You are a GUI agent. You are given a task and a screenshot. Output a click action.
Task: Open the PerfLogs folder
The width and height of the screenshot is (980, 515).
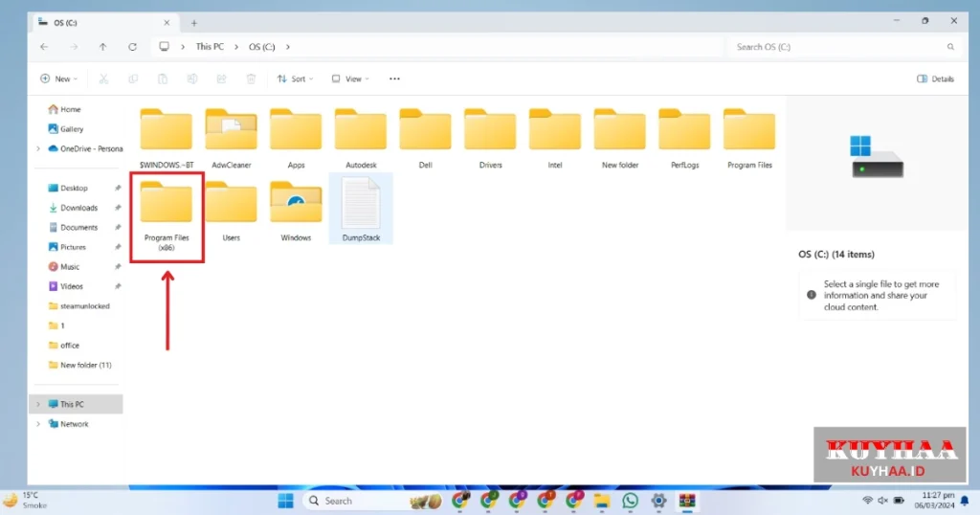point(684,137)
